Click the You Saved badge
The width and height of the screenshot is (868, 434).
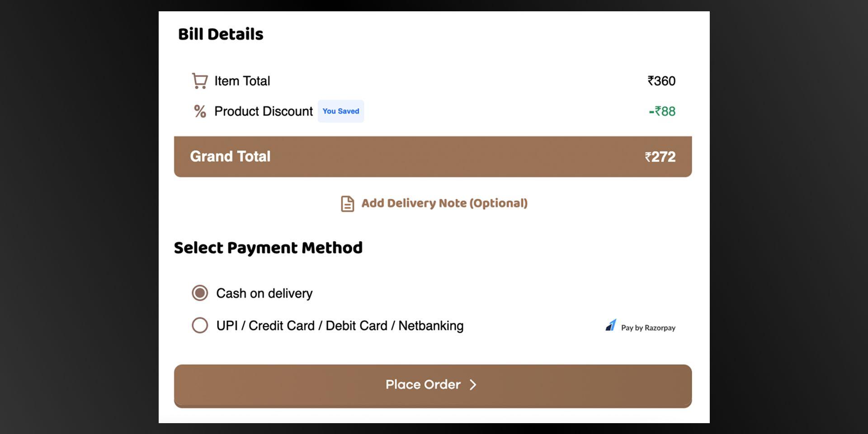(341, 111)
